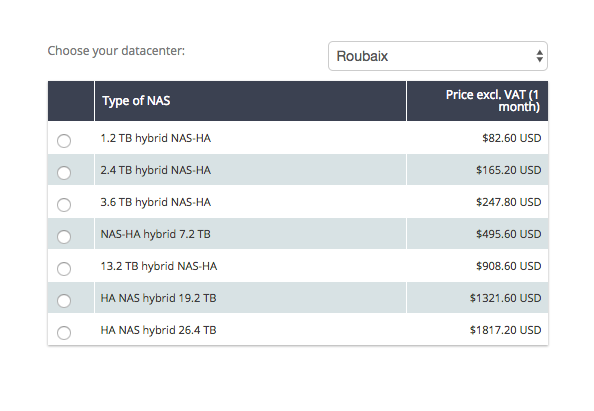The image size is (594, 411).
Task: Click the '2.4 TB hybrid NAS-HA' row text
Action: pyautogui.click(x=156, y=170)
